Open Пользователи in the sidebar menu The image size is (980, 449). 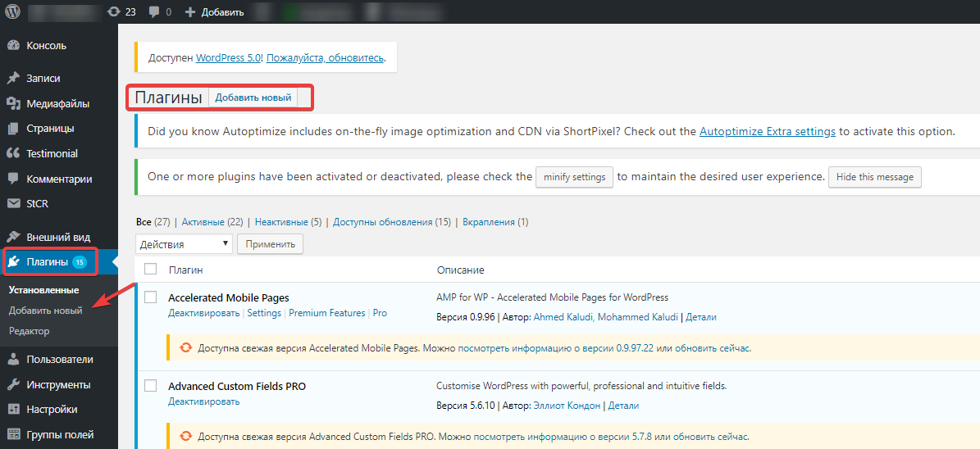60,360
